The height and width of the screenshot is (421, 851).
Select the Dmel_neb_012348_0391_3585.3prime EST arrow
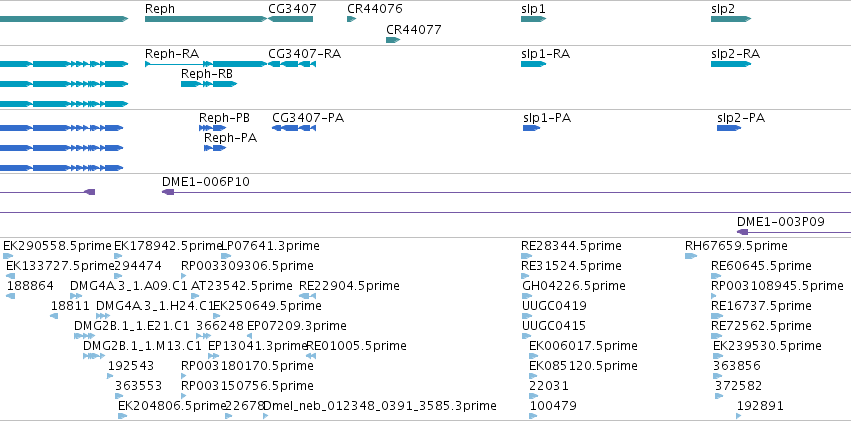pos(265,416)
